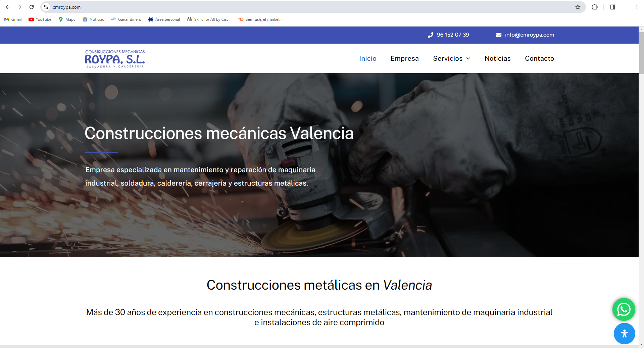Viewport: 644px width, 348px height.
Task: Click the ROYPA S.L. logo
Action: pyautogui.click(x=115, y=59)
